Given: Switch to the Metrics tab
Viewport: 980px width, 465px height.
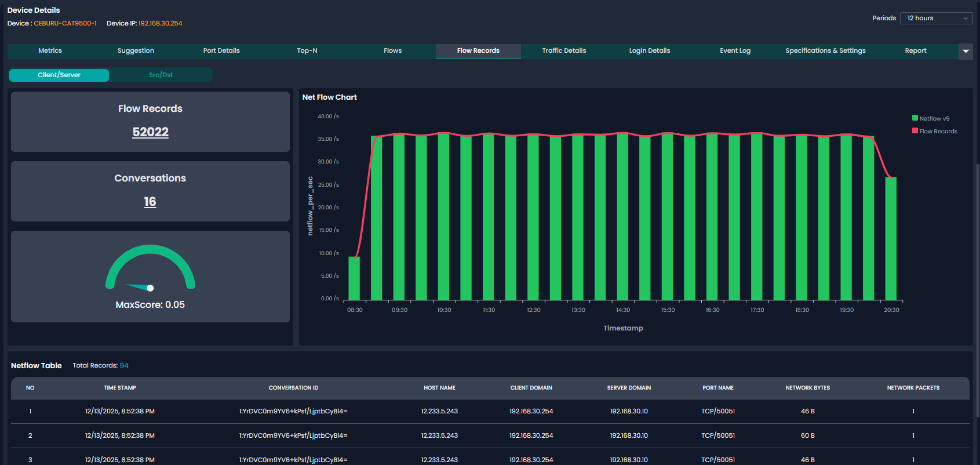Looking at the screenshot, I should tap(50, 51).
